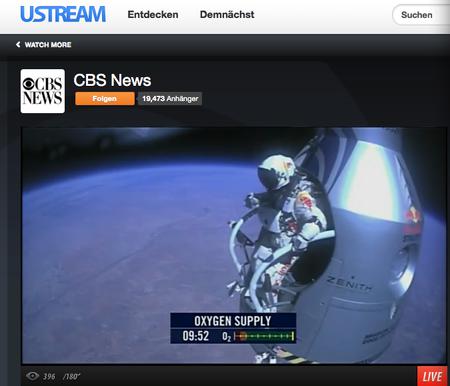Click the /180" indicator beside viewer count
This screenshot has height=386, width=450.
click(x=71, y=377)
